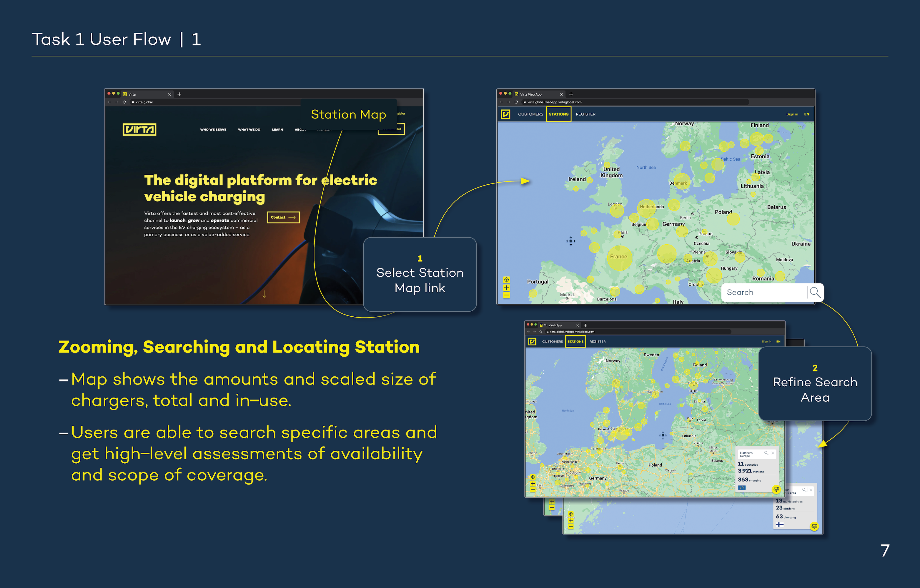
Task: Click the EU flag in the Northern Europe panel
Action: tap(742, 487)
